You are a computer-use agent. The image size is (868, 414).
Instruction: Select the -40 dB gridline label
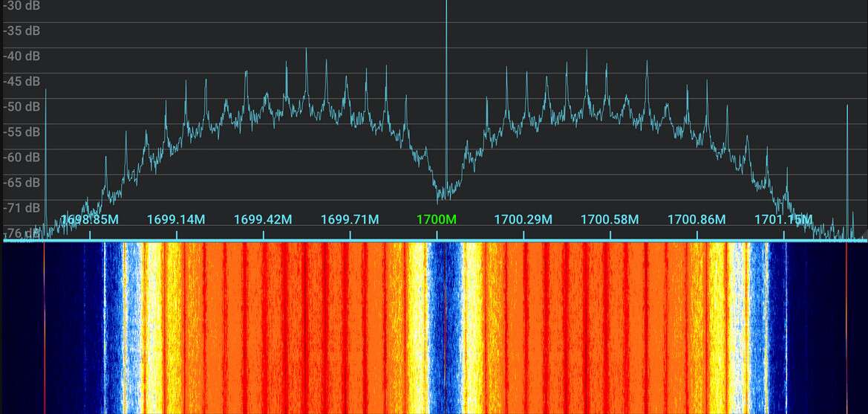(22, 56)
